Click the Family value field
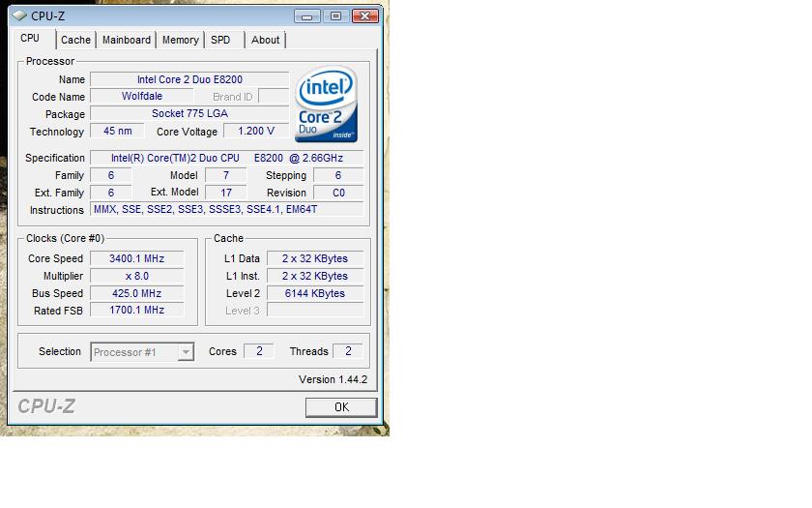This screenshot has height=508, width=812. point(111,175)
